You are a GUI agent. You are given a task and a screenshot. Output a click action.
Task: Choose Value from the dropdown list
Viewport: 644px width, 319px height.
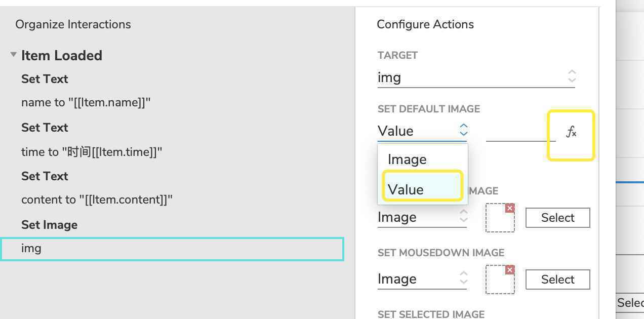pyautogui.click(x=422, y=189)
